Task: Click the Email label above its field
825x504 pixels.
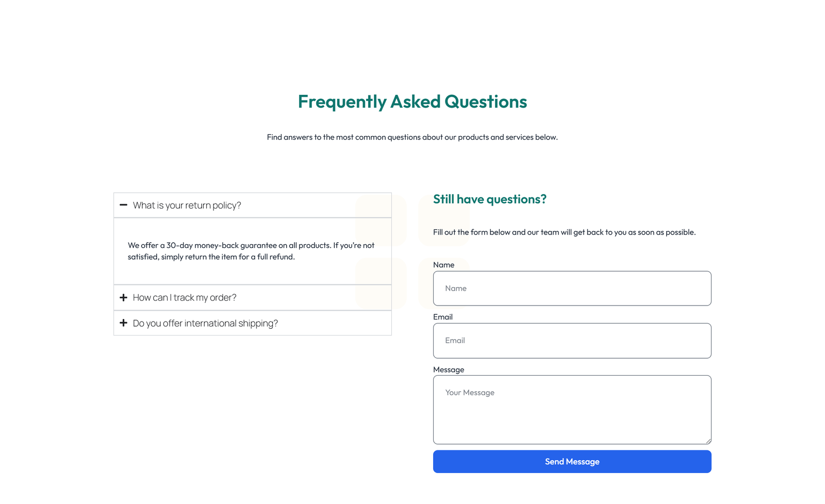Action: pos(442,316)
